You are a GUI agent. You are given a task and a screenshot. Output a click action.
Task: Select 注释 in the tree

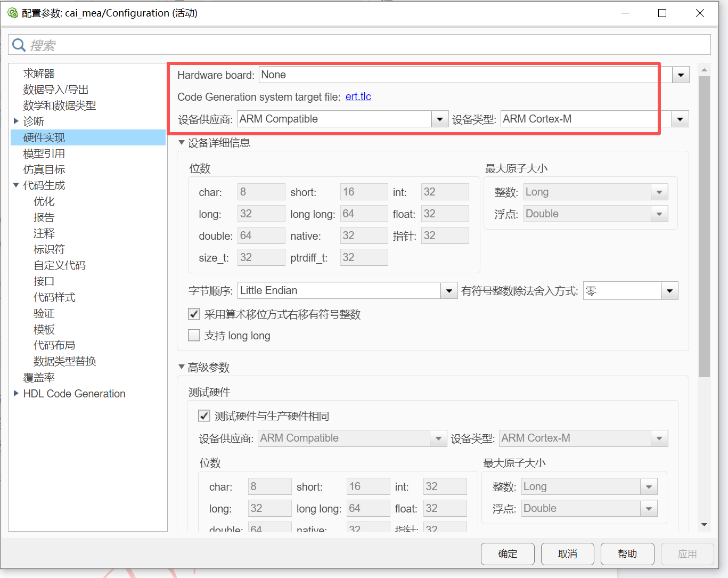point(44,233)
